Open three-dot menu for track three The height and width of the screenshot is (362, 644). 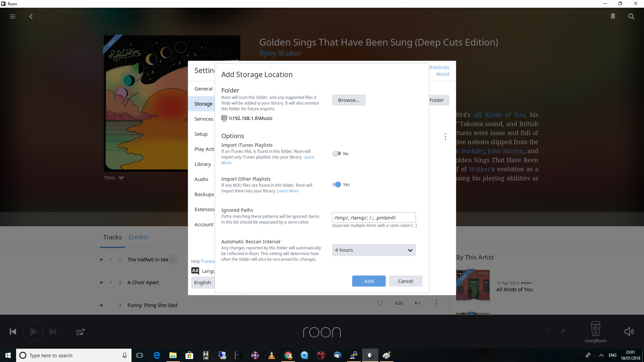(436, 303)
